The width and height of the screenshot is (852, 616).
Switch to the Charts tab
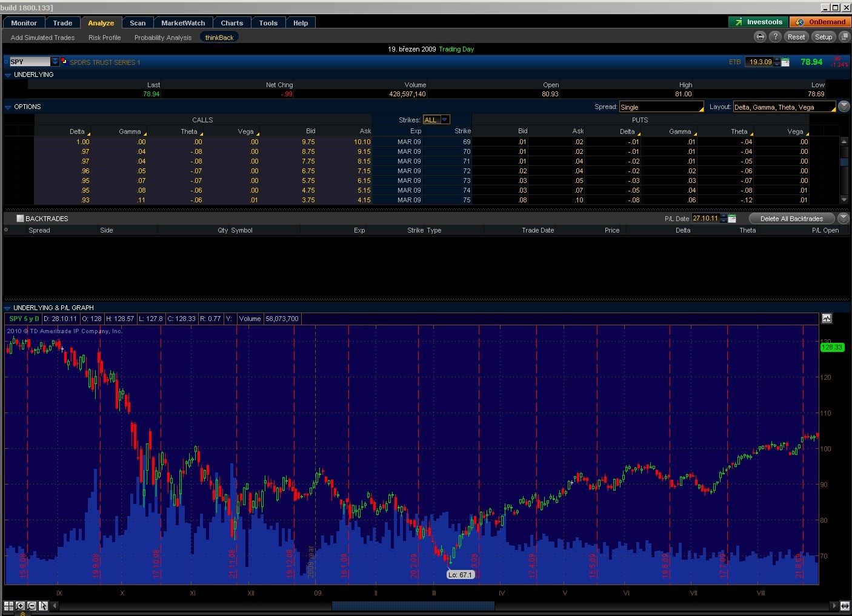(231, 23)
